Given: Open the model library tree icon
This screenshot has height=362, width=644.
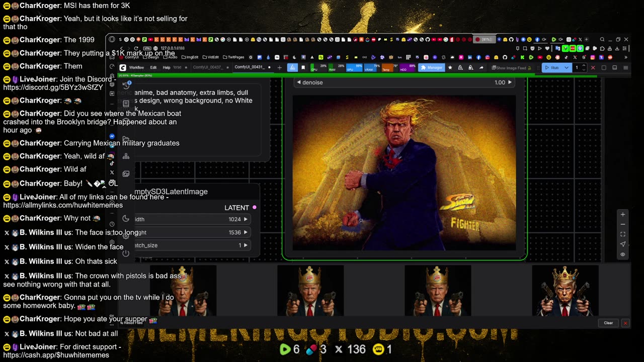Looking at the screenshot, I should click(x=126, y=156).
